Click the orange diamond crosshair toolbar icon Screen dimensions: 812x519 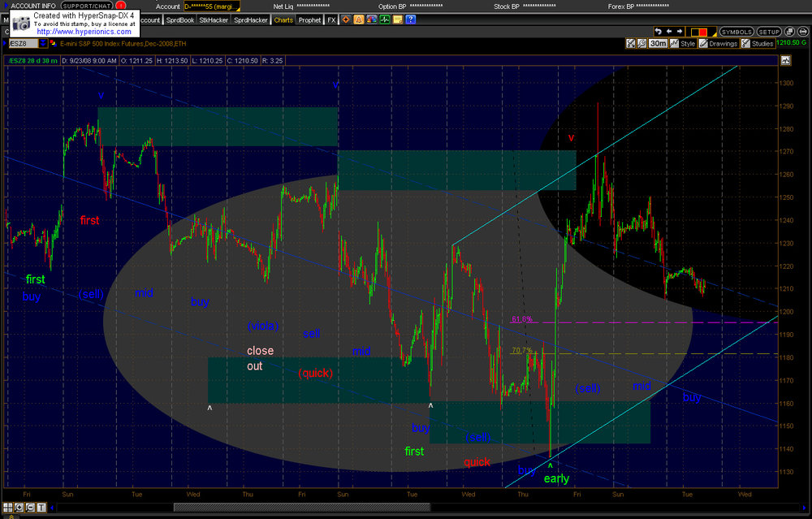pyautogui.click(x=346, y=19)
